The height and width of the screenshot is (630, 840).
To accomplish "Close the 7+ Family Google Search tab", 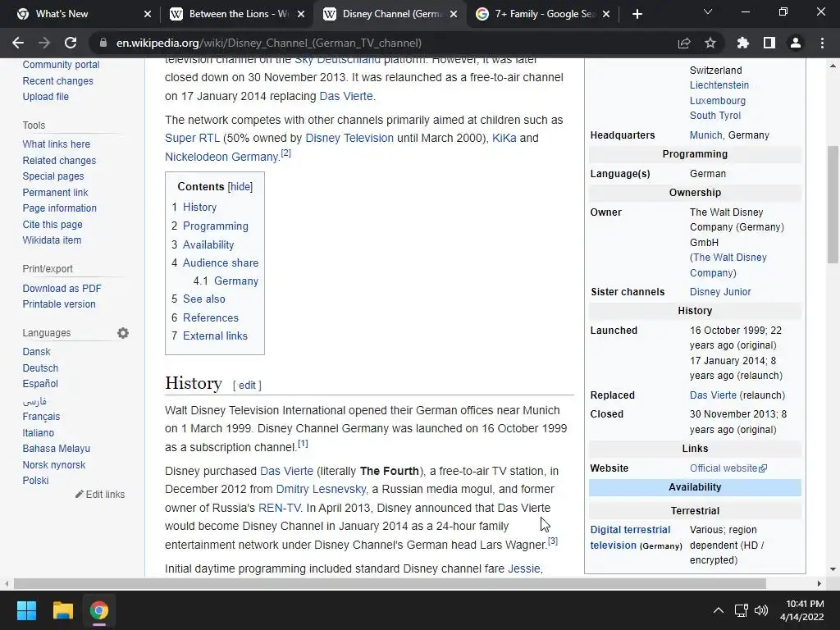I will coord(606,14).
